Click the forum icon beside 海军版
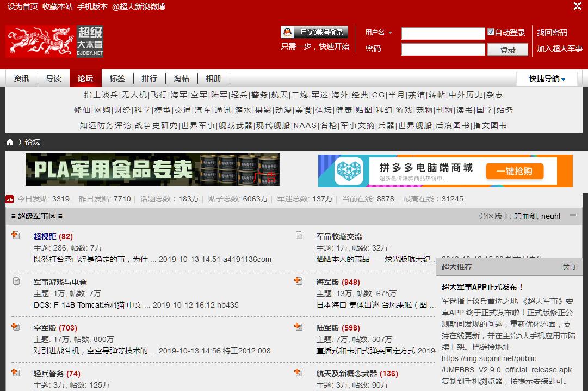This screenshot has height=391, width=588. click(298, 281)
